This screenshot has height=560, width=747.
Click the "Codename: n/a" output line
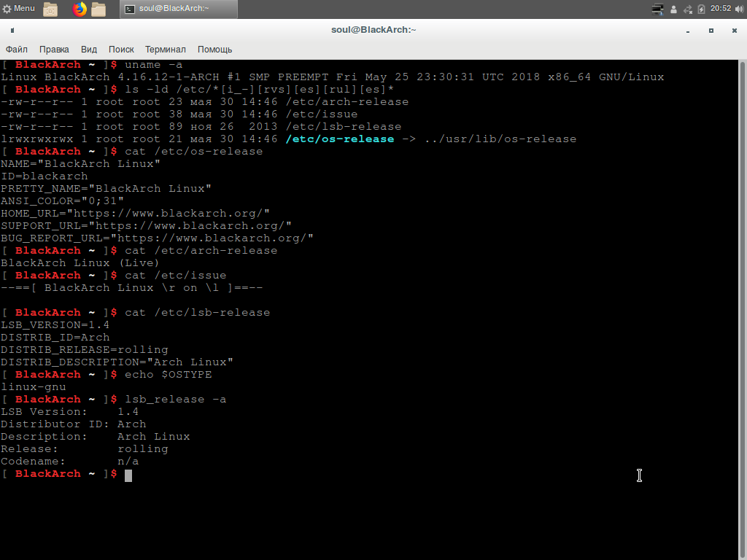point(69,461)
